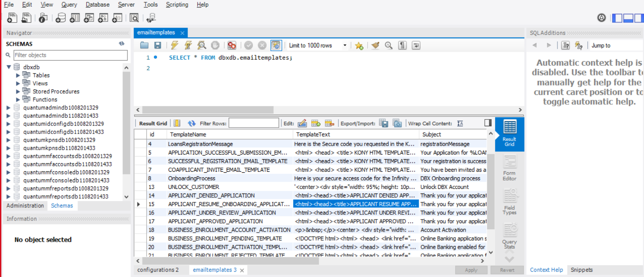
Task: Save query to favorites star icon
Action: point(359,45)
